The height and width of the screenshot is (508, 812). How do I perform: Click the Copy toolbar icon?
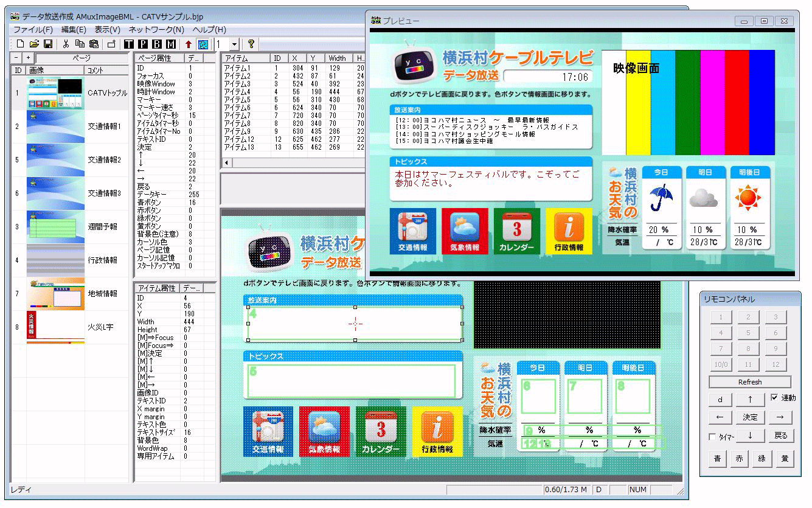(80, 44)
